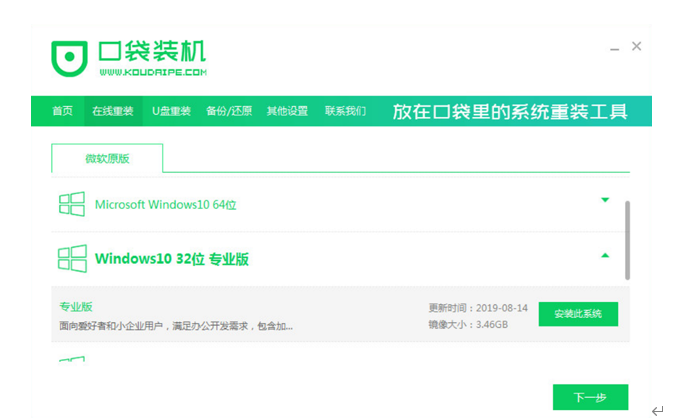Expand the Microsoft Windows10 64位 section arrow
675x419 pixels.
[605, 200]
